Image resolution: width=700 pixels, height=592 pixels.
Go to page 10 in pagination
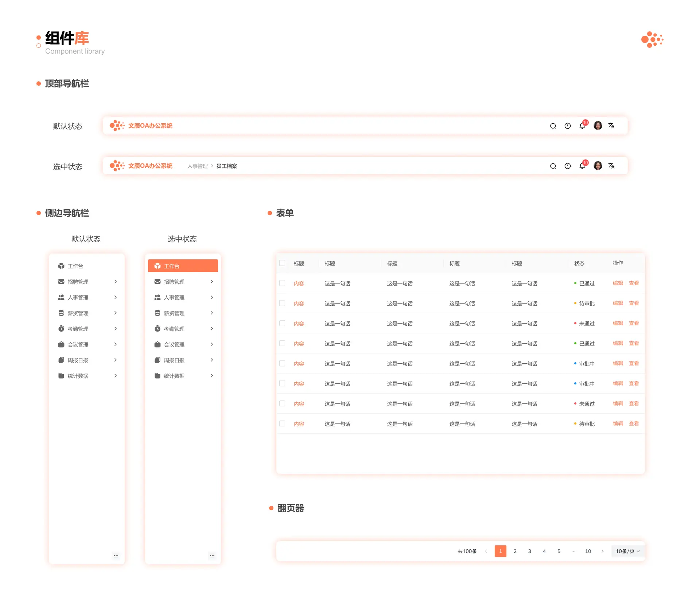(x=588, y=551)
